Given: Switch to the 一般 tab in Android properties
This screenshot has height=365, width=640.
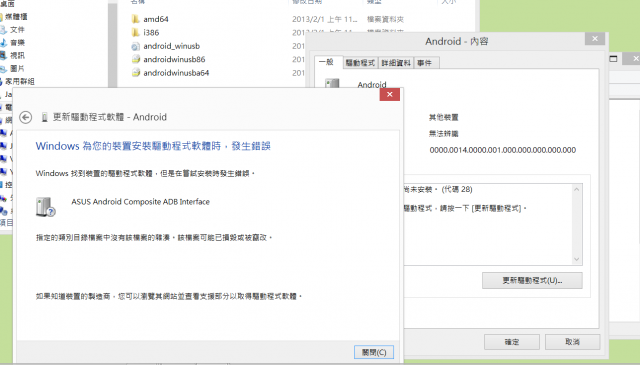Looking at the screenshot, I should coord(327,62).
